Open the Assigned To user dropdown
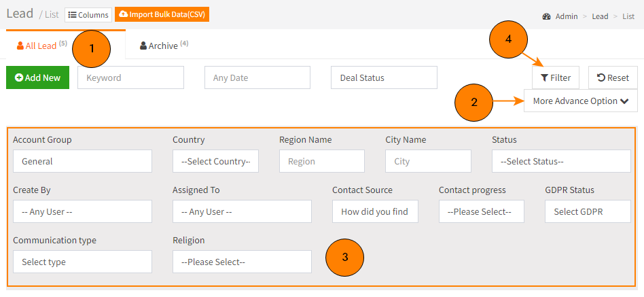This screenshot has width=644, height=297. 242,211
